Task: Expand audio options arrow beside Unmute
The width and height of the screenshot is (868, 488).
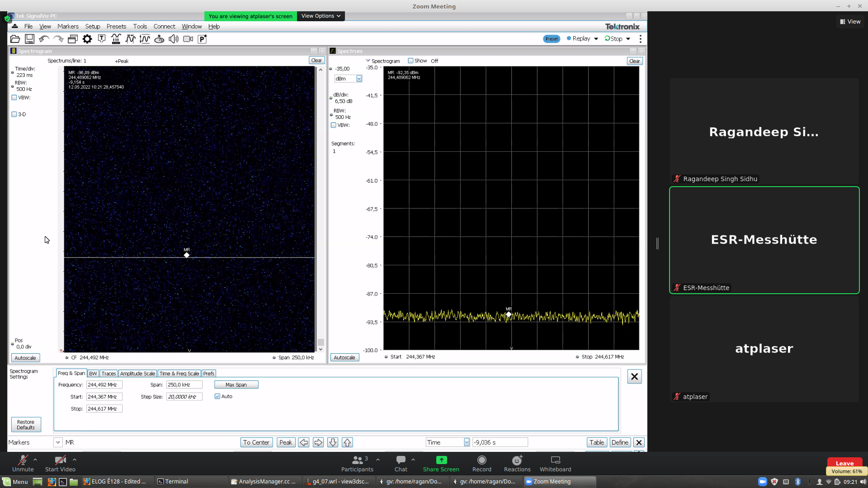Action: click(35, 460)
